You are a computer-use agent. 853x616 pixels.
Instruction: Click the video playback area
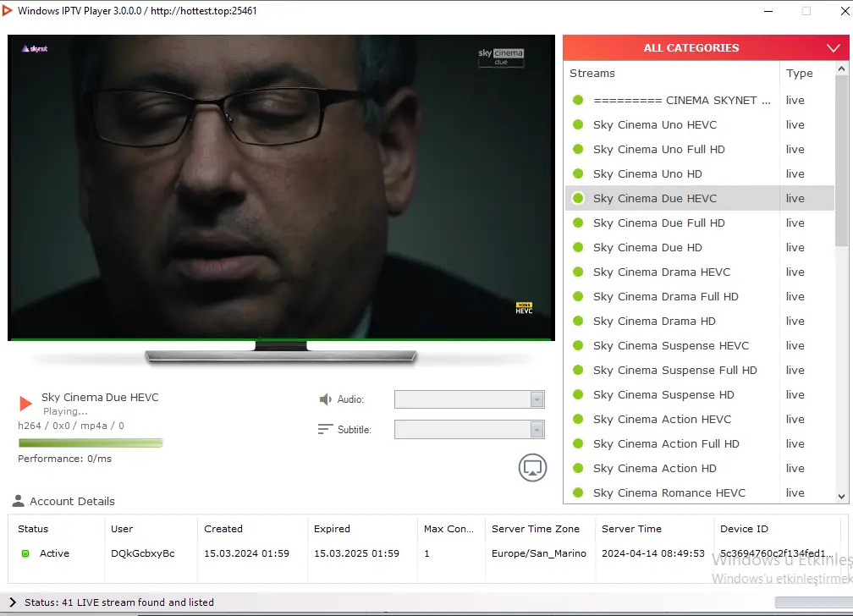tap(281, 187)
